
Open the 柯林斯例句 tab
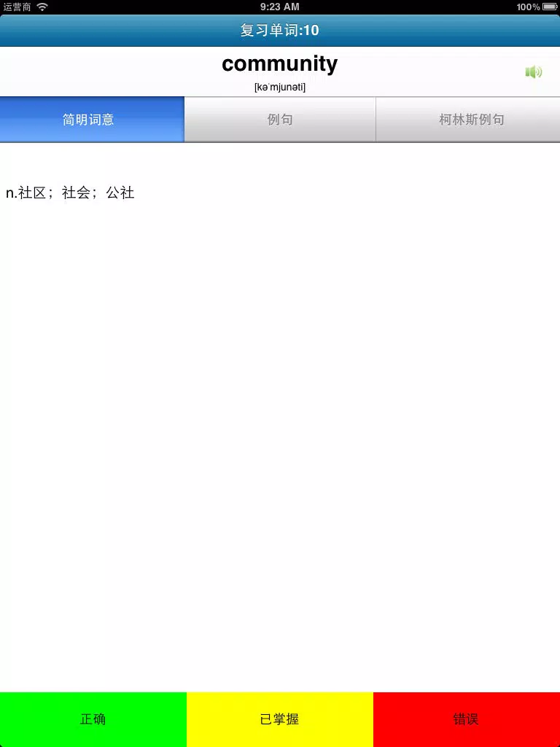(468, 120)
